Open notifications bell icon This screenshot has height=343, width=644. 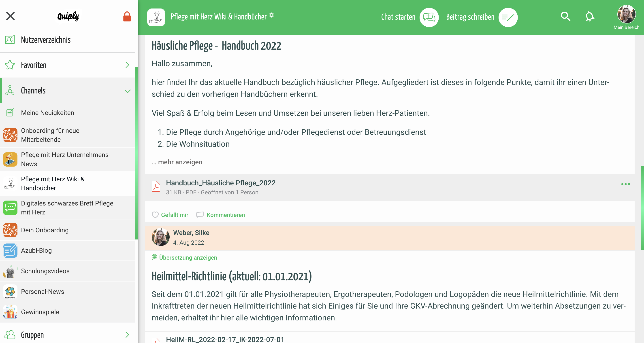590,17
